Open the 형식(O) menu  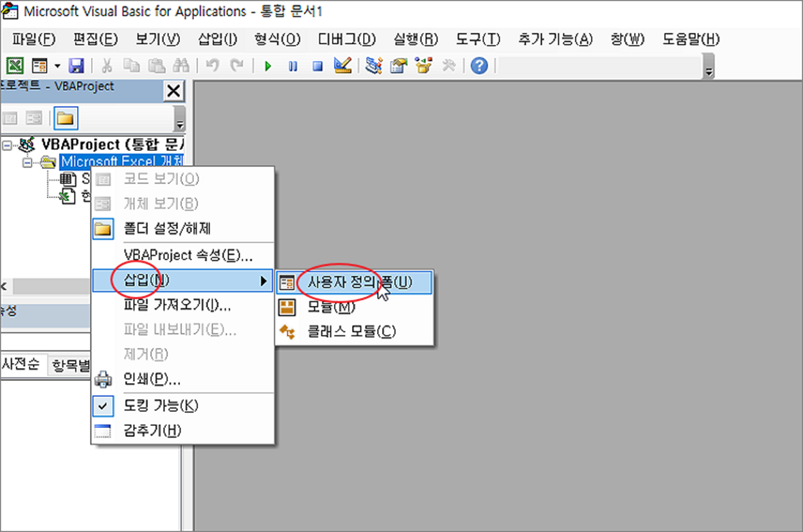coord(278,39)
